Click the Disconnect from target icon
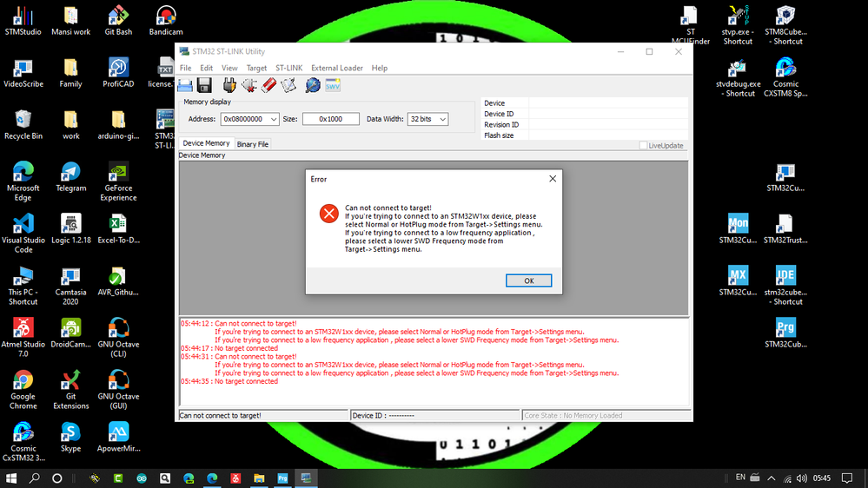This screenshot has height=488, width=868. click(249, 85)
